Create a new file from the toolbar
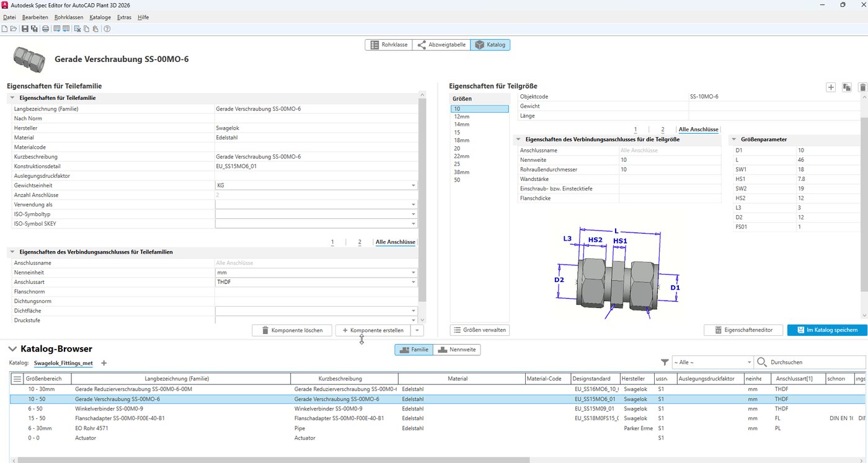Screen dimensions: 868x463 4,29
